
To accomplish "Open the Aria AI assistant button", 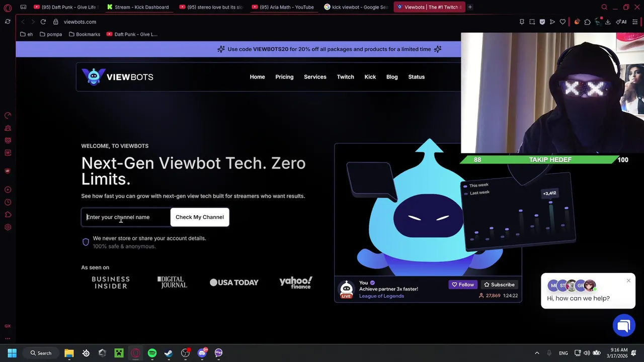I will coord(621,22).
